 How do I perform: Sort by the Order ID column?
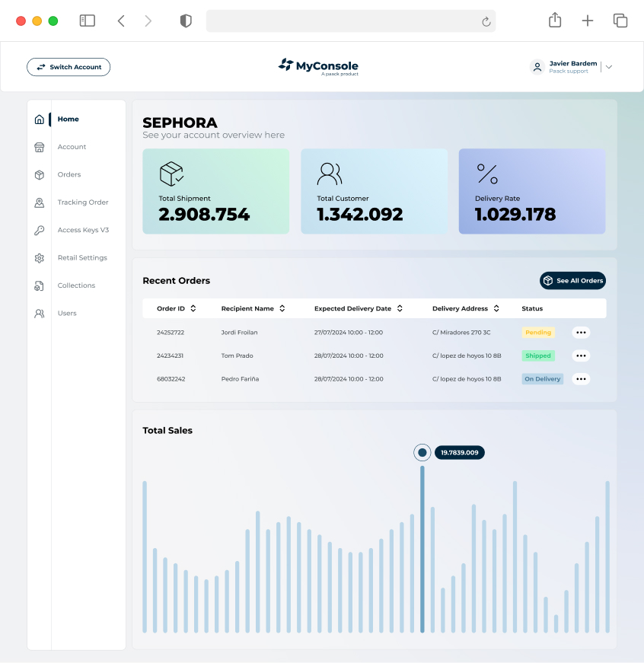click(193, 308)
